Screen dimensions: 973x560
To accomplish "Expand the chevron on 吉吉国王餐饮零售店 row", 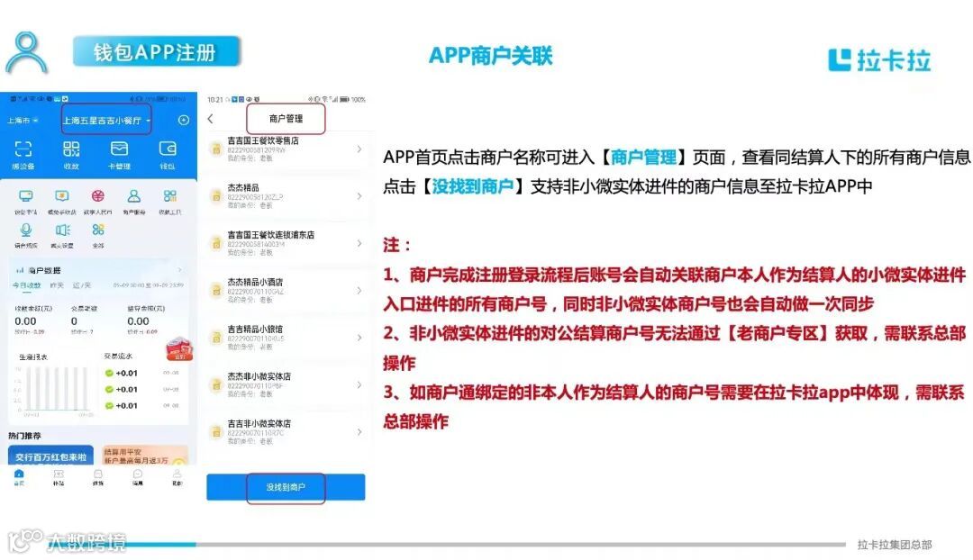I will point(359,149).
